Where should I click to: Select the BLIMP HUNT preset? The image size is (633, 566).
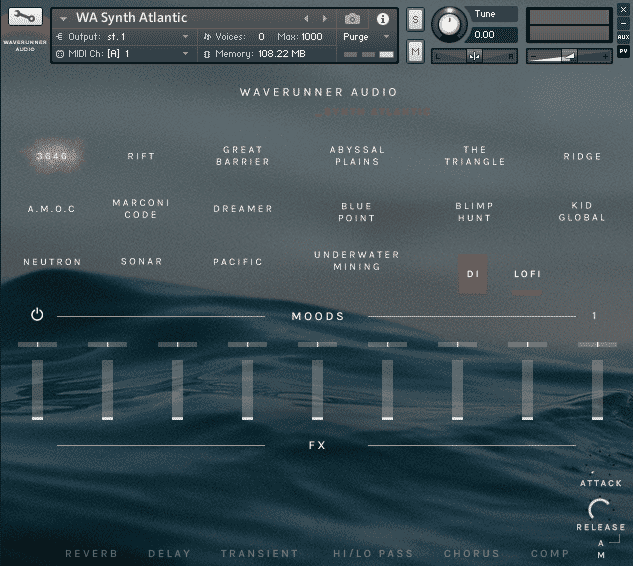tap(474, 212)
